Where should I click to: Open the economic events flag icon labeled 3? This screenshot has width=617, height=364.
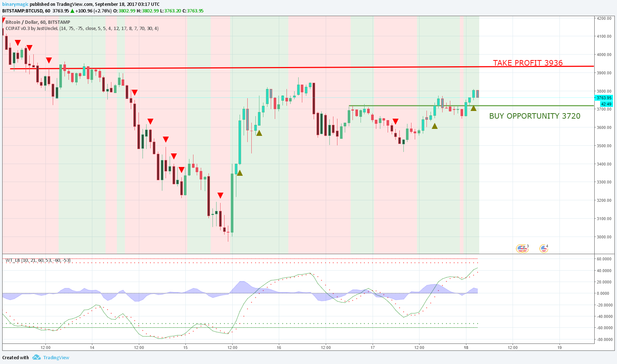pos(522,249)
